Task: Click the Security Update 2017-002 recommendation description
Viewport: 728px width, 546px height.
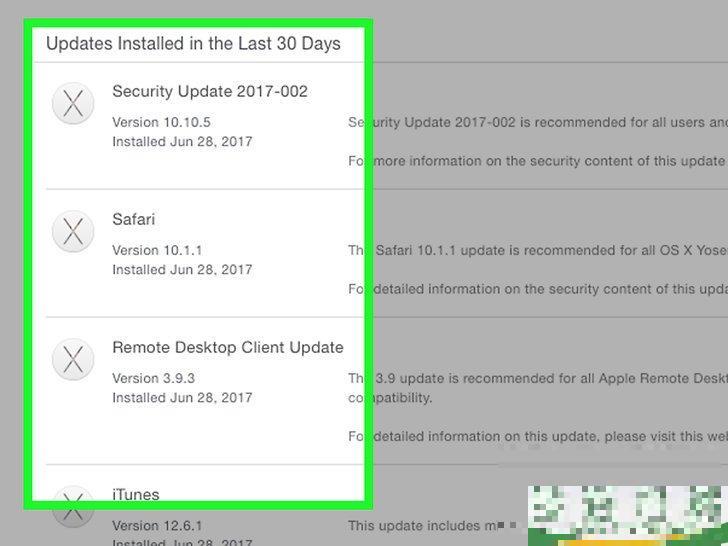Action: pyautogui.click(x=538, y=123)
